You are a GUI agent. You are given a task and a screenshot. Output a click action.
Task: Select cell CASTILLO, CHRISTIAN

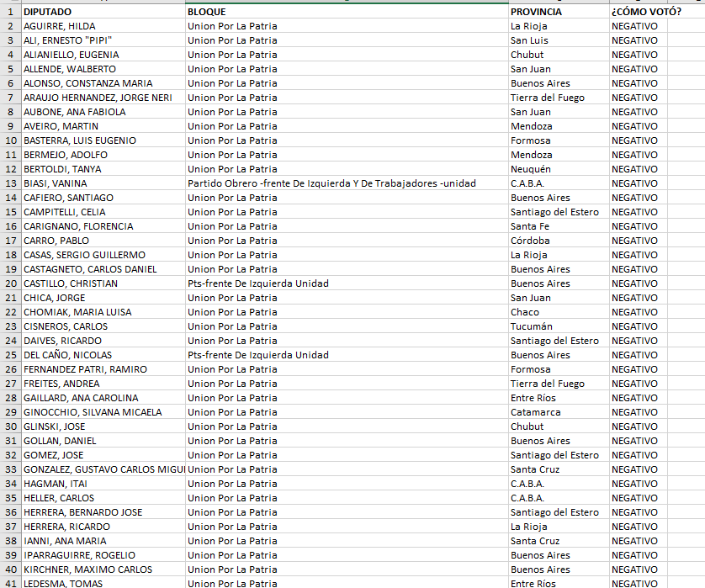click(103, 283)
